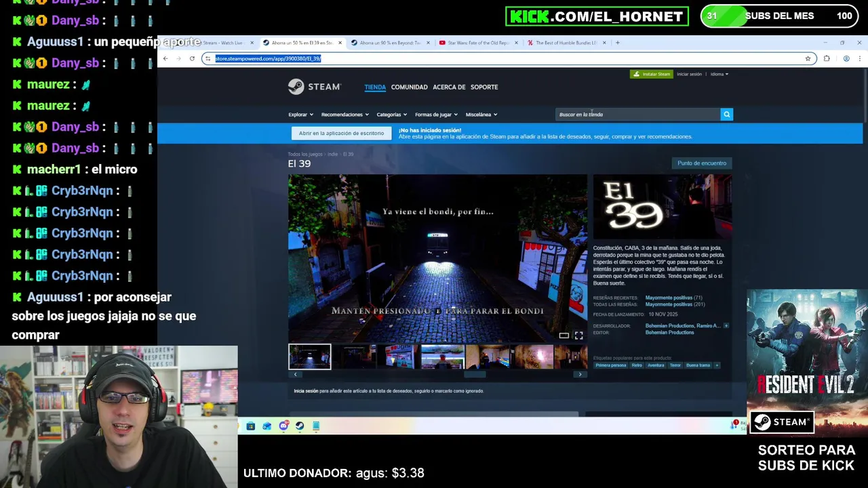Click the site info icon in the address bar
Viewport: 868px width, 488px height.
tap(208, 58)
